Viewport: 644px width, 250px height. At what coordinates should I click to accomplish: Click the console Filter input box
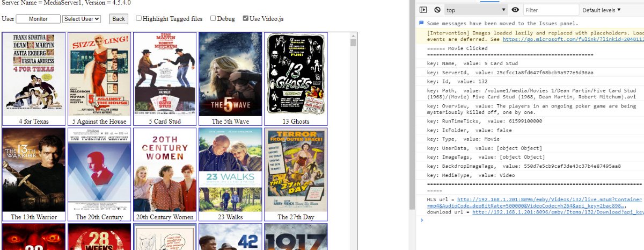click(551, 10)
